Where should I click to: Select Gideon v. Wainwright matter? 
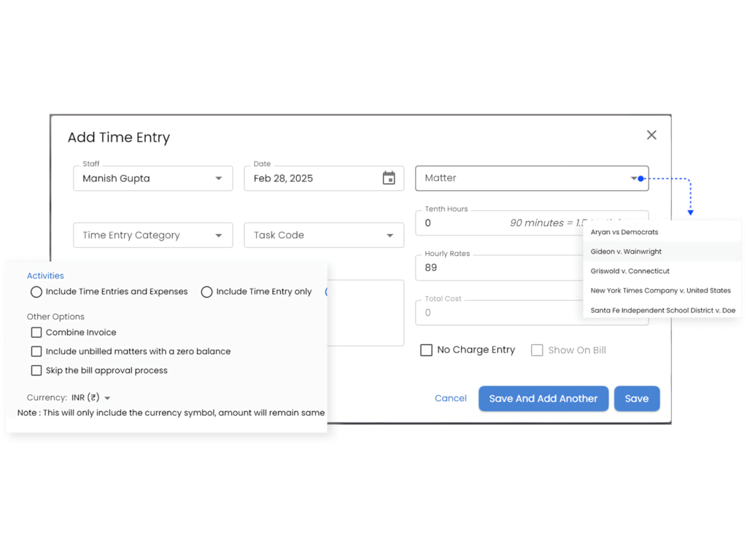click(x=626, y=252)
